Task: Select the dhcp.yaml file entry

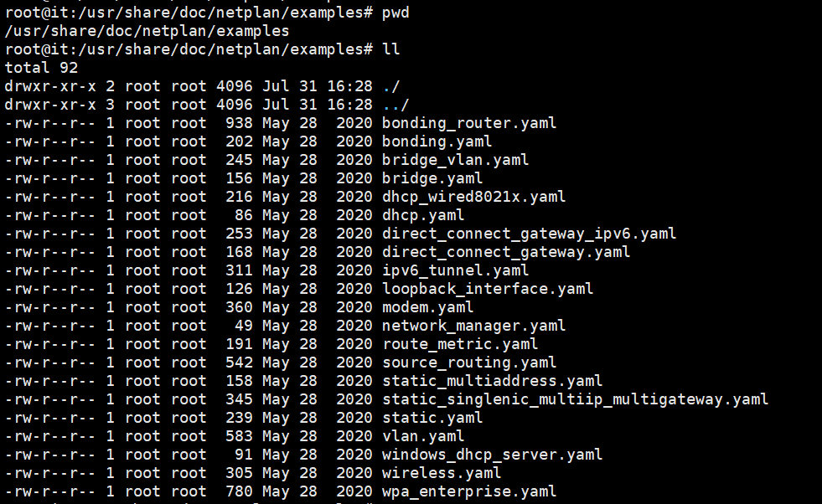Action: 423,215
